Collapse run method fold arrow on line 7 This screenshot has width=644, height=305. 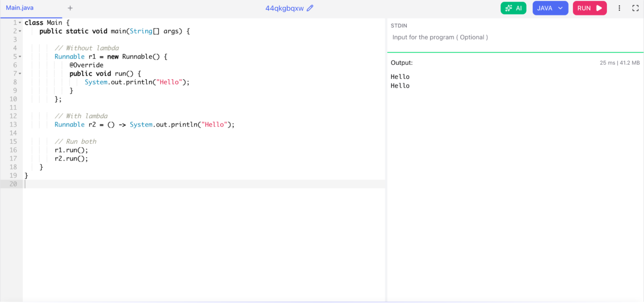[20, 74]
